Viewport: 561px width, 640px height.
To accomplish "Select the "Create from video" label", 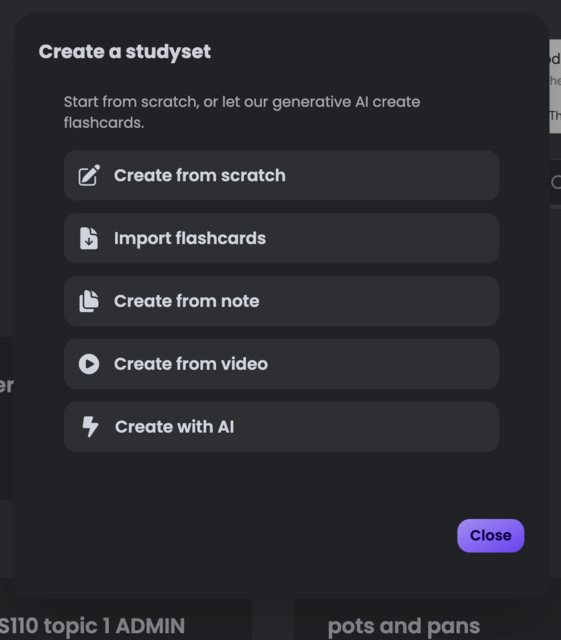I will click(x=191, y=364).
